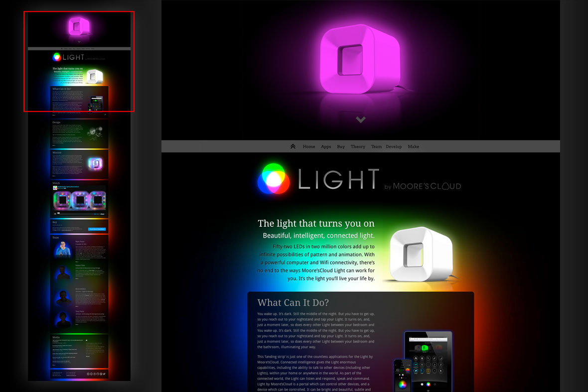Viewport: 588px width, 392px height.
Task: Click the RGB circles Light logo icon
Action: click(x=274, y=179)
